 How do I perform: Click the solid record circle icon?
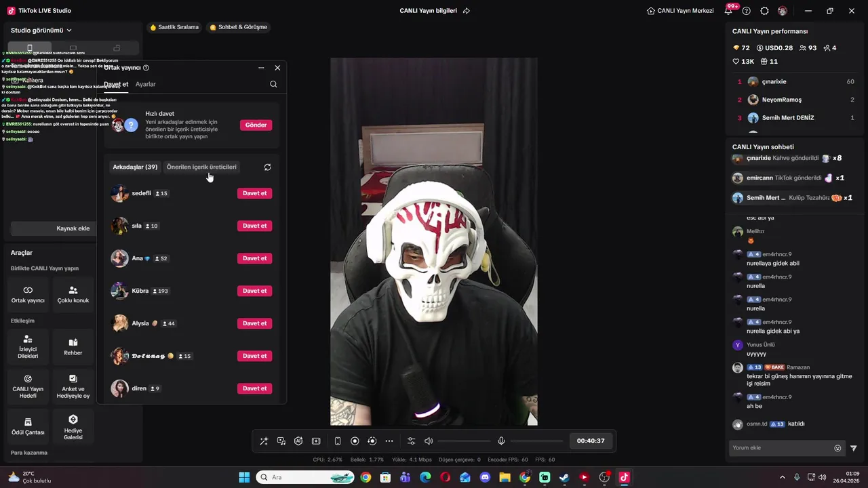[355, 441]
